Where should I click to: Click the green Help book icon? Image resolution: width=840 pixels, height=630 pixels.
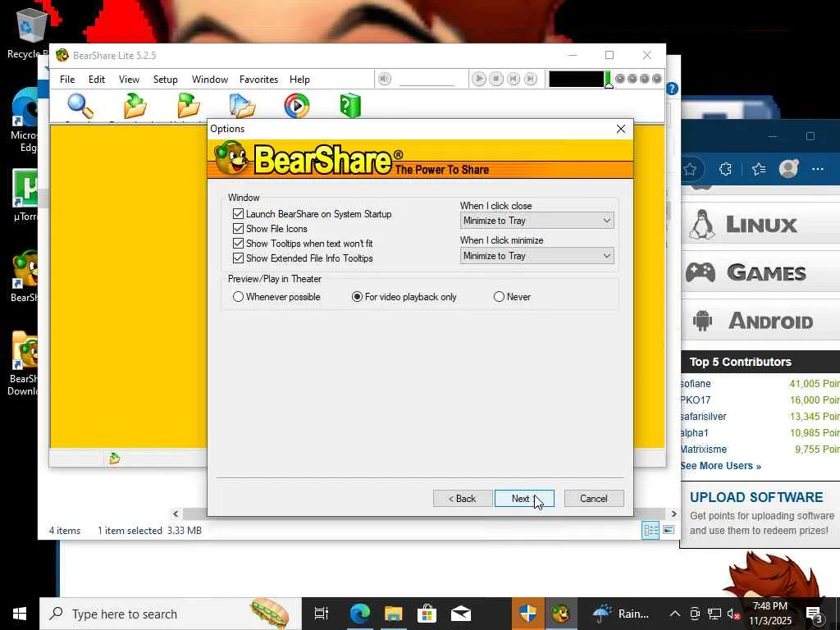[350, 105]
